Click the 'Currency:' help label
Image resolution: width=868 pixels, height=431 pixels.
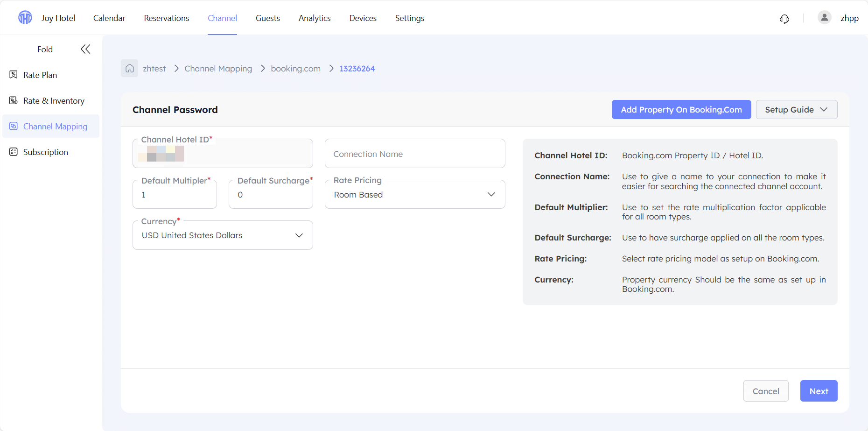pyautogui.click(x=554, y=280)
